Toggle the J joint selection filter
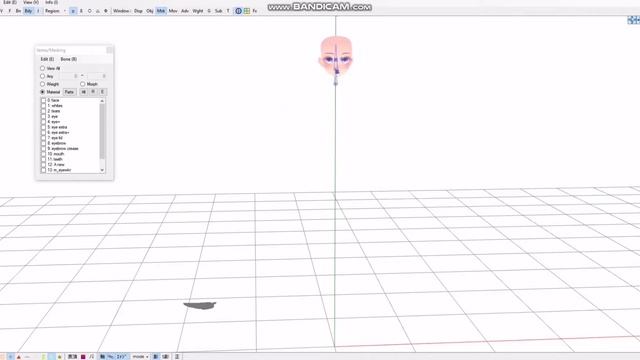This screenshot has width=640, height=360. 38,11
